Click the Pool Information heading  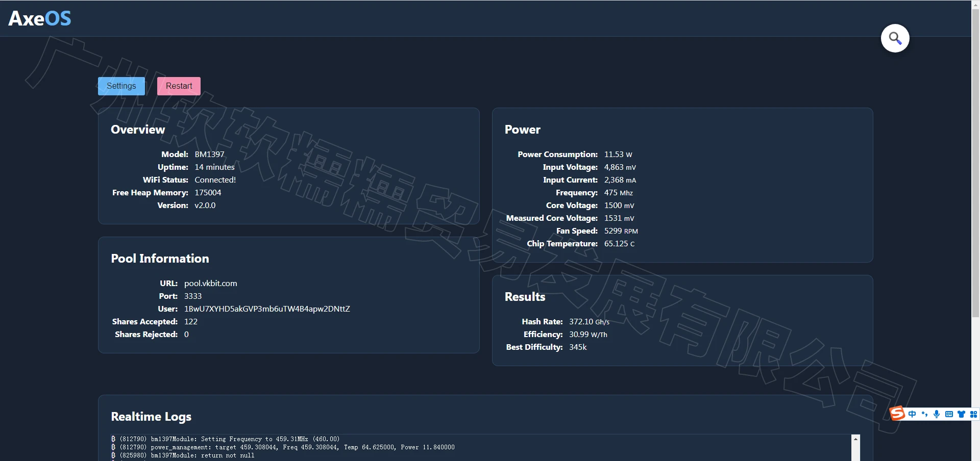(160, 259)
